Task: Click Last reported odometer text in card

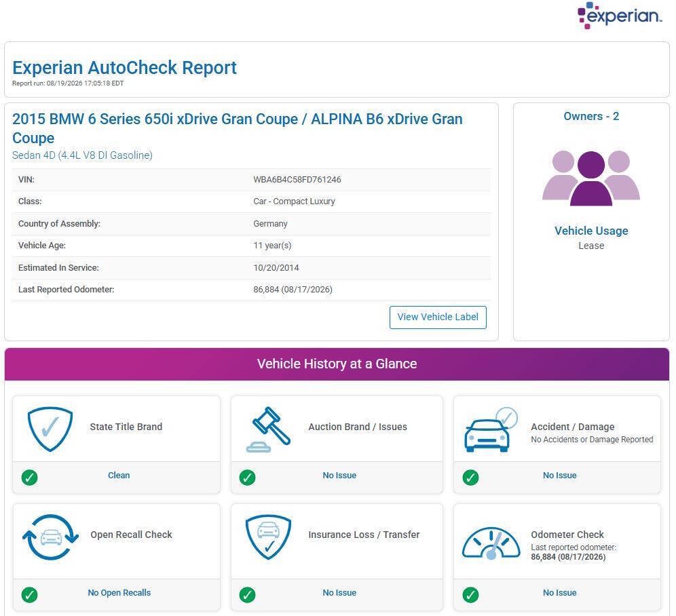Action: coord(574,547)
